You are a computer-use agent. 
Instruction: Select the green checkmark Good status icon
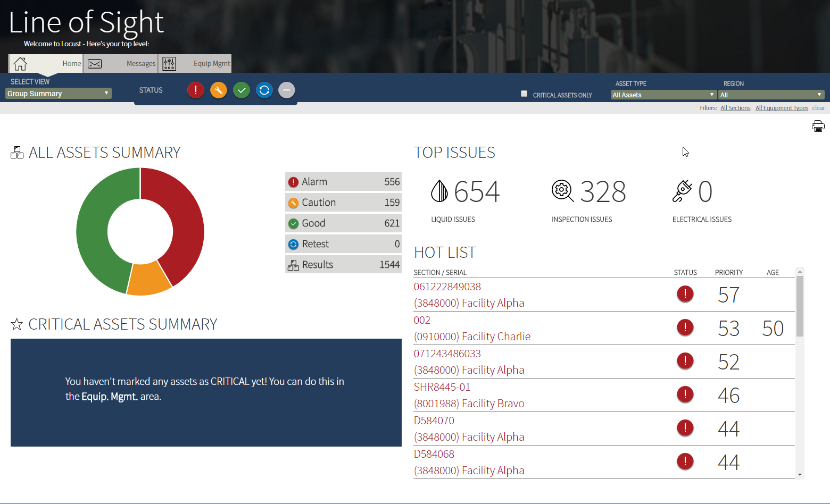point(241,90)
